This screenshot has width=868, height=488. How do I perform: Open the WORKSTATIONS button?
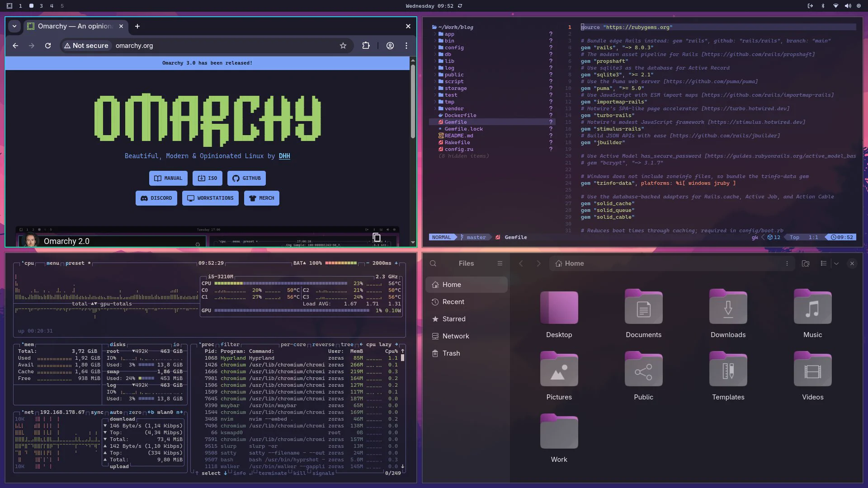point(210,198)
